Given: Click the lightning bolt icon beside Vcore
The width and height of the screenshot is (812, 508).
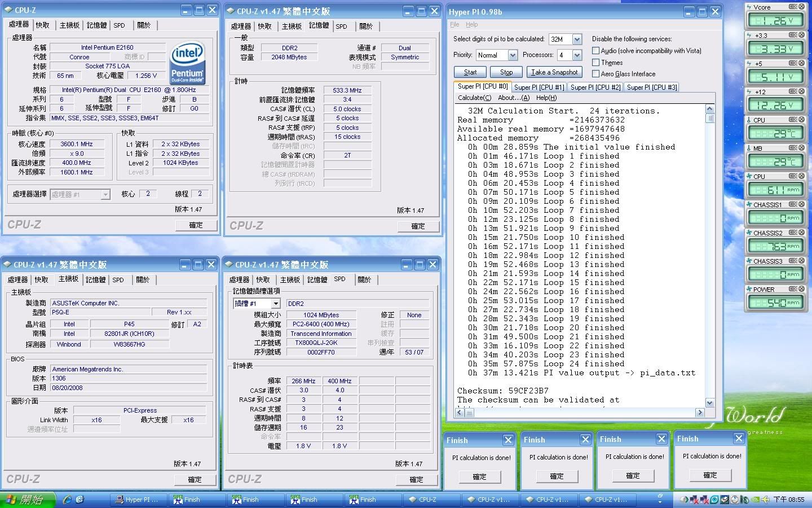Looking at the screenshot, I should [x=749, y=7].
